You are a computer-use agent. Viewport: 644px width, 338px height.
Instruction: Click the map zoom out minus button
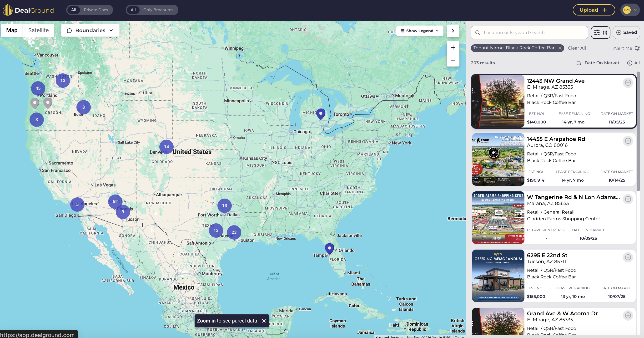point(453,60)
